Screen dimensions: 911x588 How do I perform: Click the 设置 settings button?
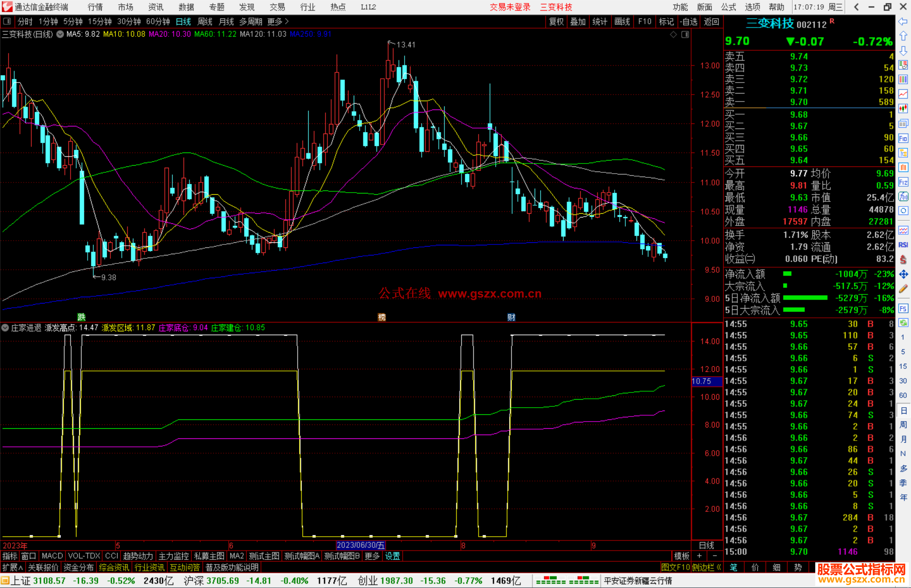point(392,556)
